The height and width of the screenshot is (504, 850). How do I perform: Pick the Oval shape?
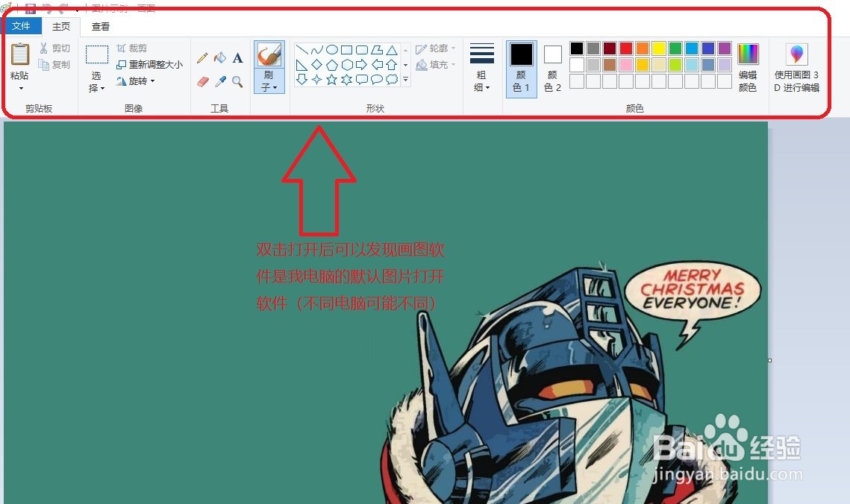[x=332, y=50]
